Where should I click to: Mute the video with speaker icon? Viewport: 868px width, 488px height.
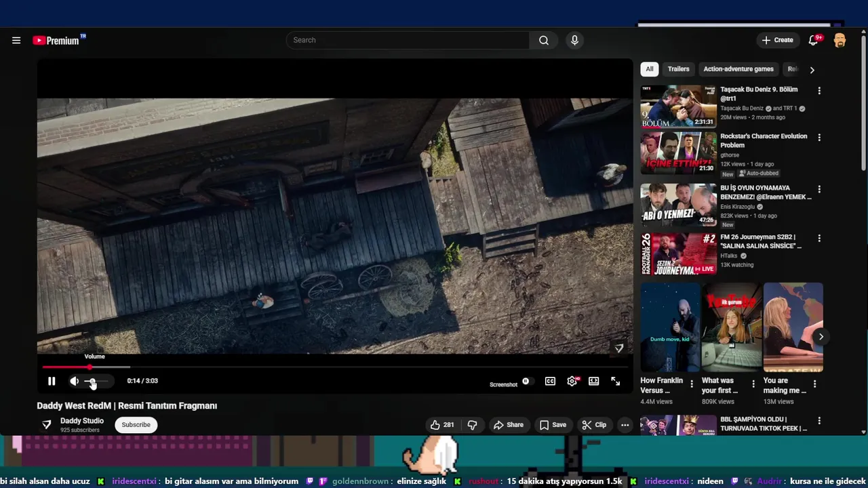click(x=75, y=381)
